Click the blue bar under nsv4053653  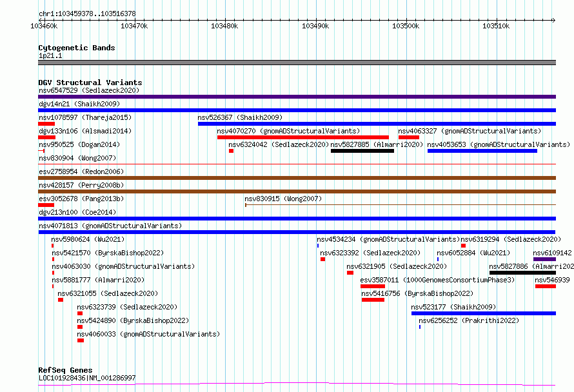(482, 151)
